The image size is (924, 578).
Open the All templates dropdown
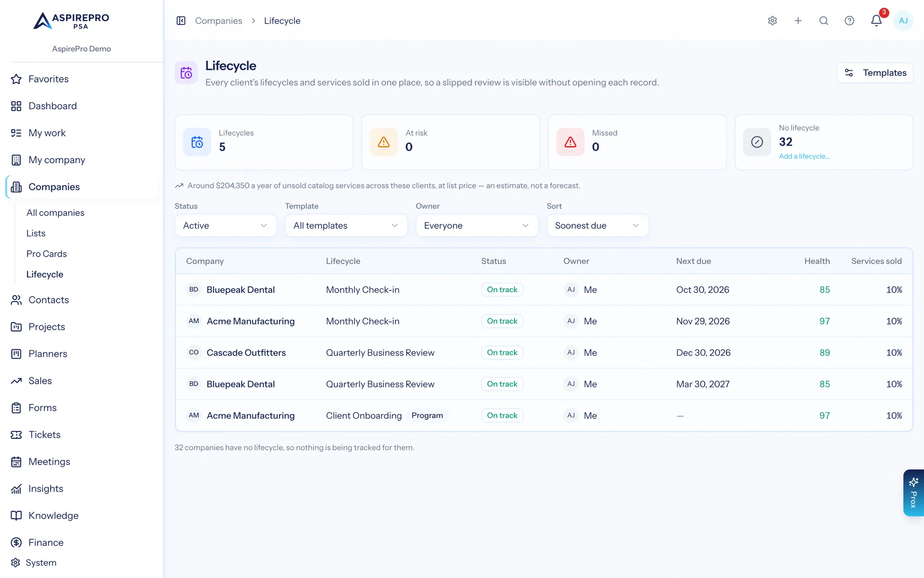coord(346,226)
